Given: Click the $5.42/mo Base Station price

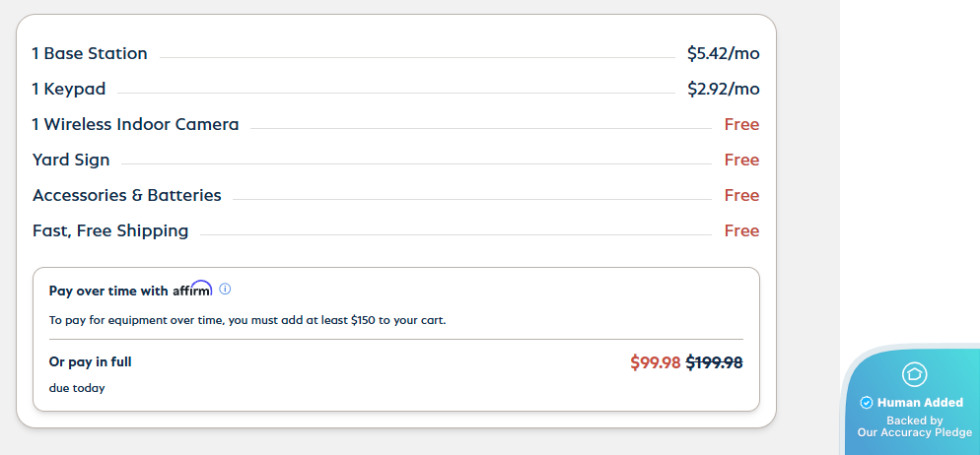Looking at the screenshot, I should click(x=723, y=54).
